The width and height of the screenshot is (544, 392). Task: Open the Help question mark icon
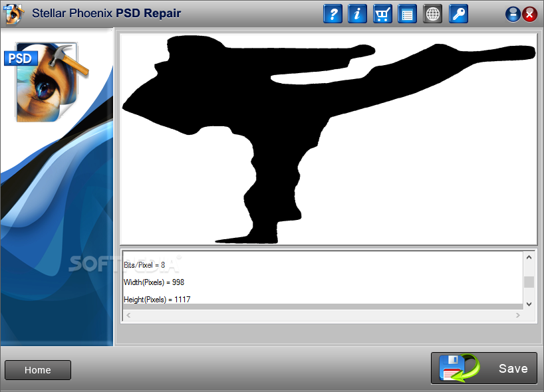tap(333, 14)
